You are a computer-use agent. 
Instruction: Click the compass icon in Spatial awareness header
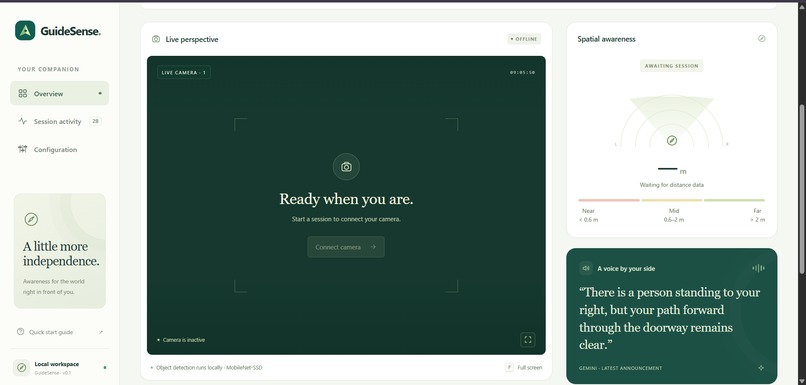click(762, 39)
